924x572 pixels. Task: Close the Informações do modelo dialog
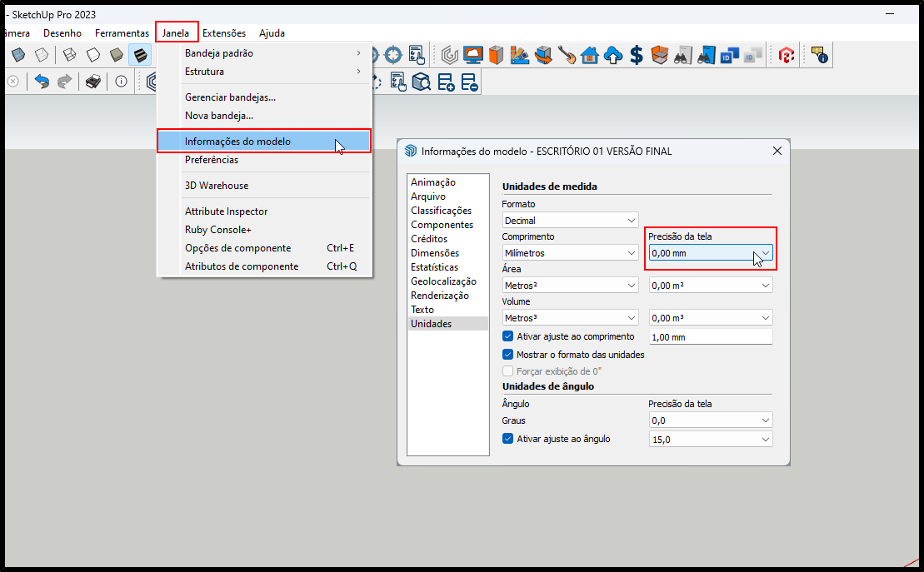point(777,151)
